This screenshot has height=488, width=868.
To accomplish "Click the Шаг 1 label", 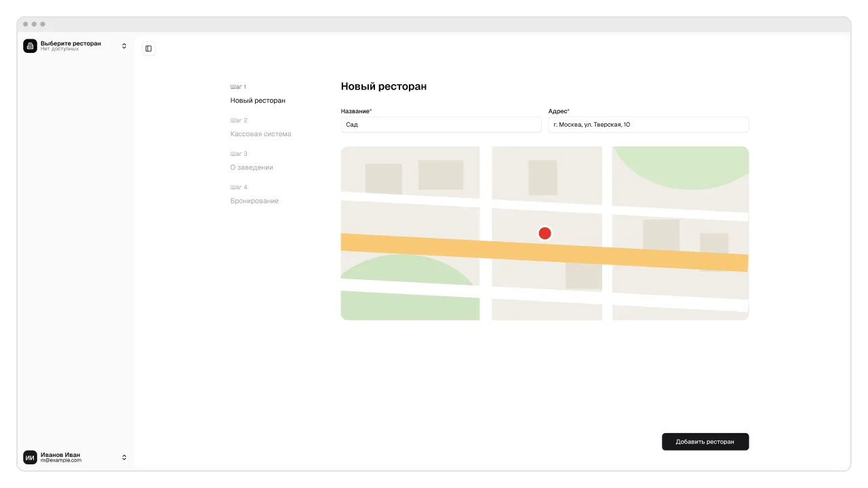I will (x=238, y=87).
